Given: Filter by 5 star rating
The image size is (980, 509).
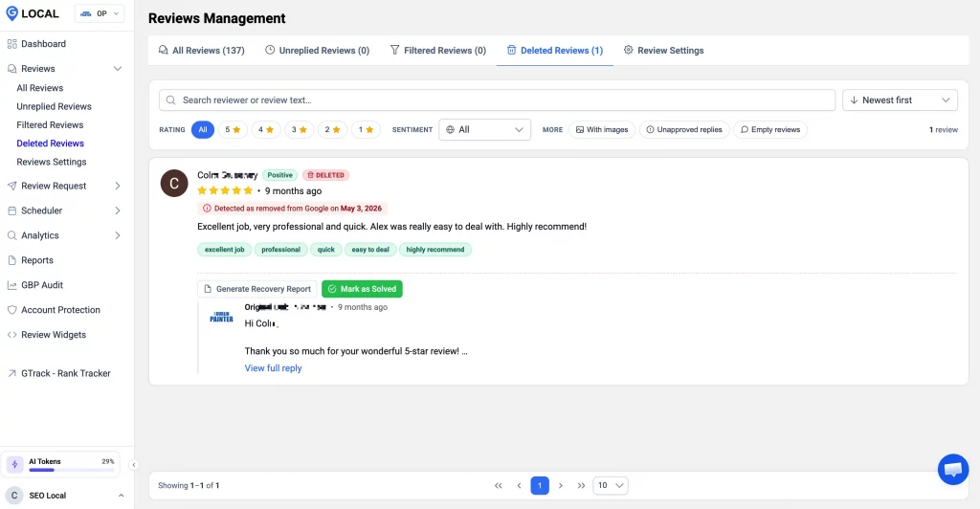Looking at the screenshot, I should tap(233, 130).
